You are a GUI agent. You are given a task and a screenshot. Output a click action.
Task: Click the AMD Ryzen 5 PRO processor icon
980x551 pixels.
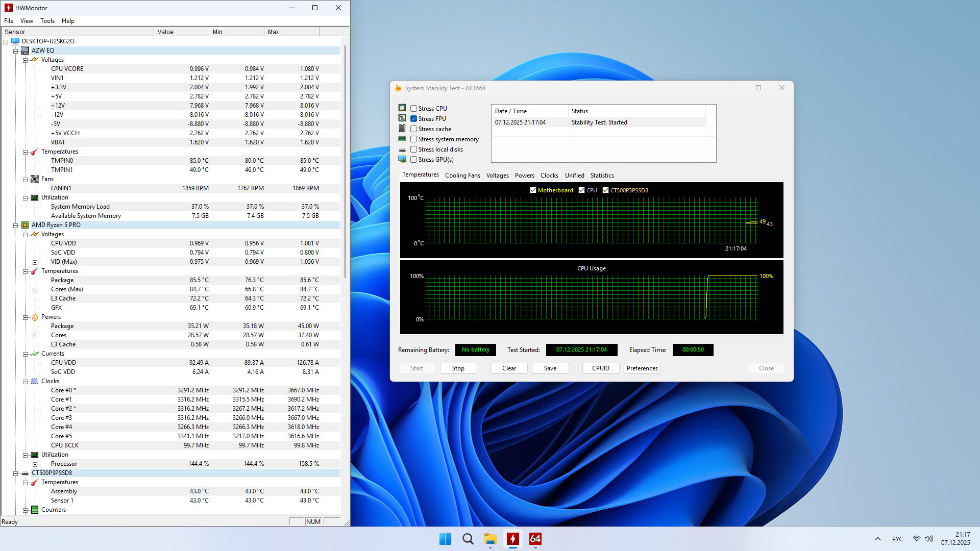[25, 225]
